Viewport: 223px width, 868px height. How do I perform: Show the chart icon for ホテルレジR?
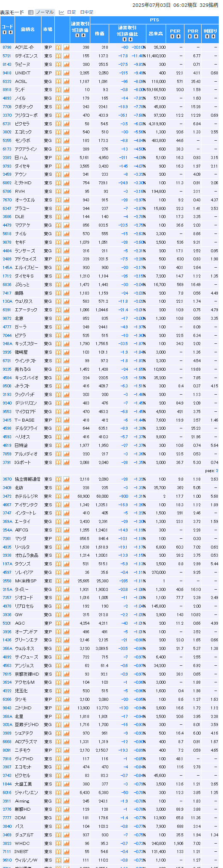(x=66, y=496)
